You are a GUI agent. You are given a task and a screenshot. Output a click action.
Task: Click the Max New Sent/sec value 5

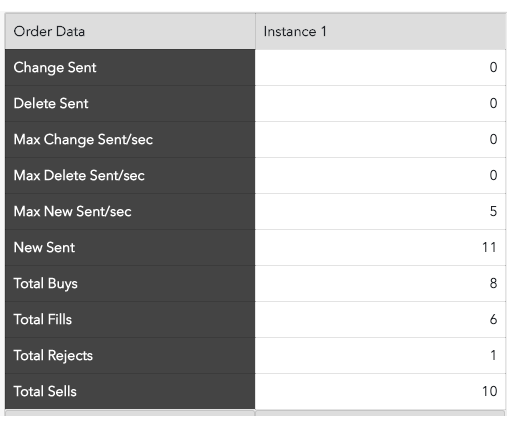point(493,211)
